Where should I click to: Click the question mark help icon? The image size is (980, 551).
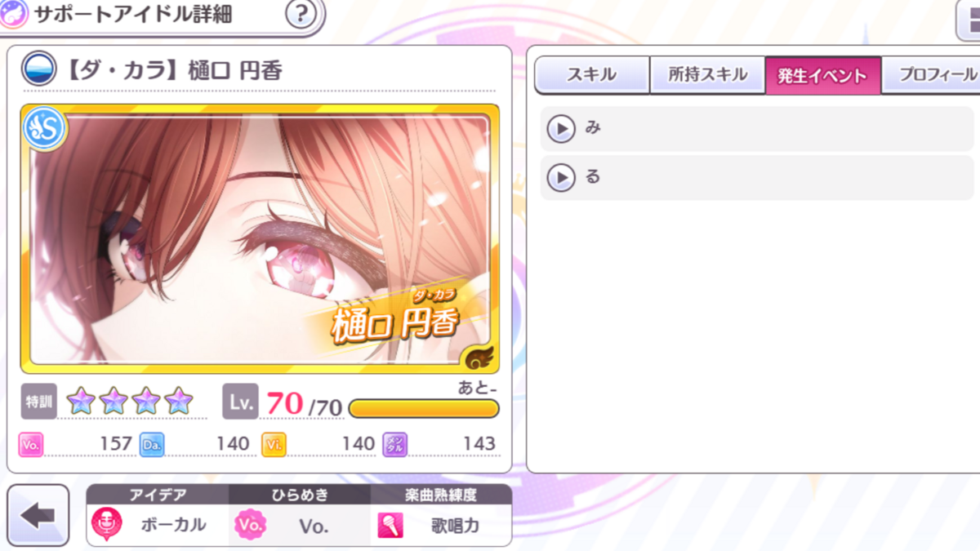point(300,14)
